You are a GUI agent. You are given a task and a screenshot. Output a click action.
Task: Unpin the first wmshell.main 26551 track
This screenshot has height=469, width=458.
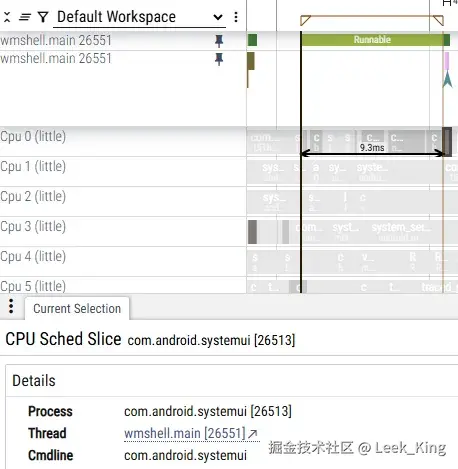coord(219,41)
